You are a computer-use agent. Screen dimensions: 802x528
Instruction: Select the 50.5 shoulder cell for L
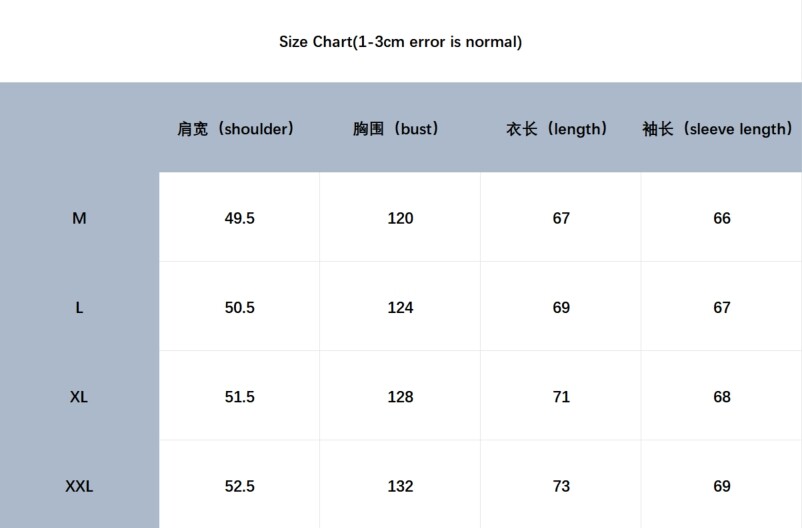tap(239, 308)
